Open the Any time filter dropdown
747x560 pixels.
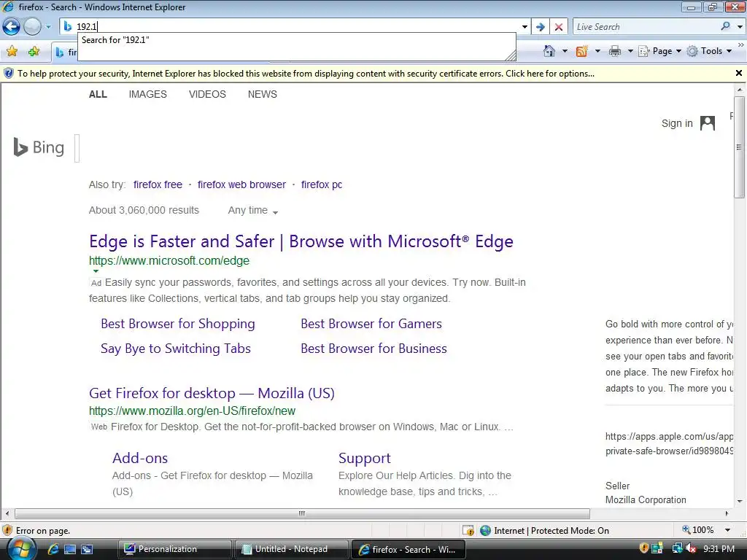(x=253, y=211)
